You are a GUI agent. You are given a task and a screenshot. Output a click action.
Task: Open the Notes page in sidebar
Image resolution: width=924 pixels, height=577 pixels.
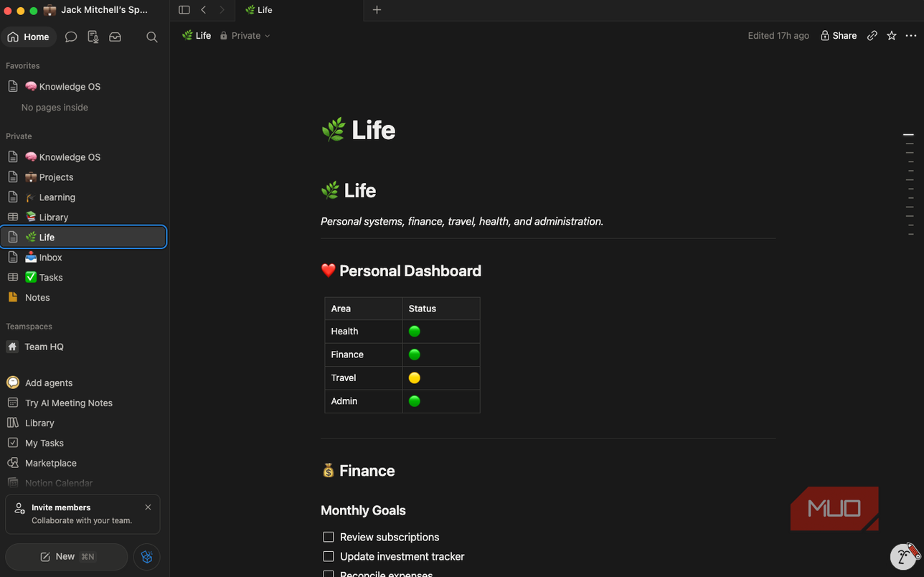coord(85,297)
